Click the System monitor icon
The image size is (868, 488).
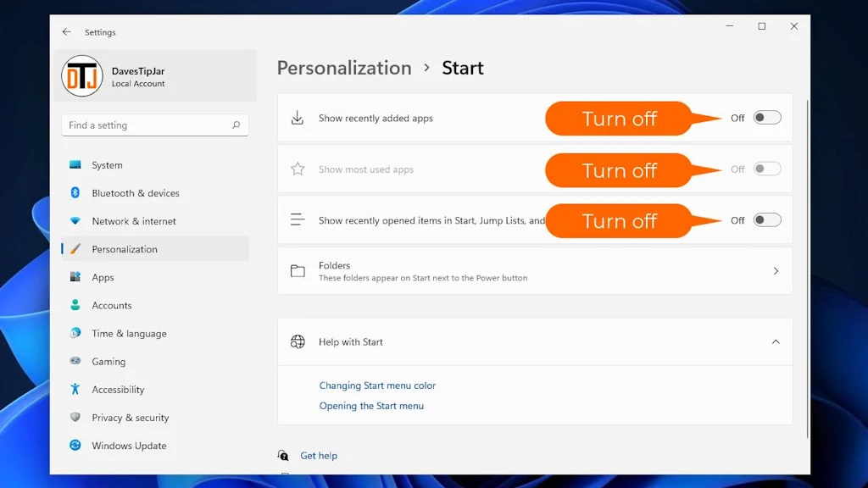coord(75,164)
